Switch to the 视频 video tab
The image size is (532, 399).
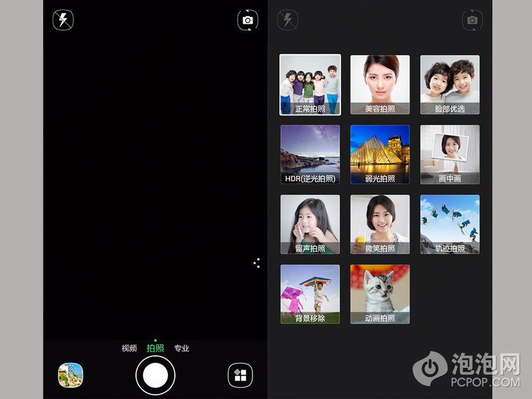129,348
